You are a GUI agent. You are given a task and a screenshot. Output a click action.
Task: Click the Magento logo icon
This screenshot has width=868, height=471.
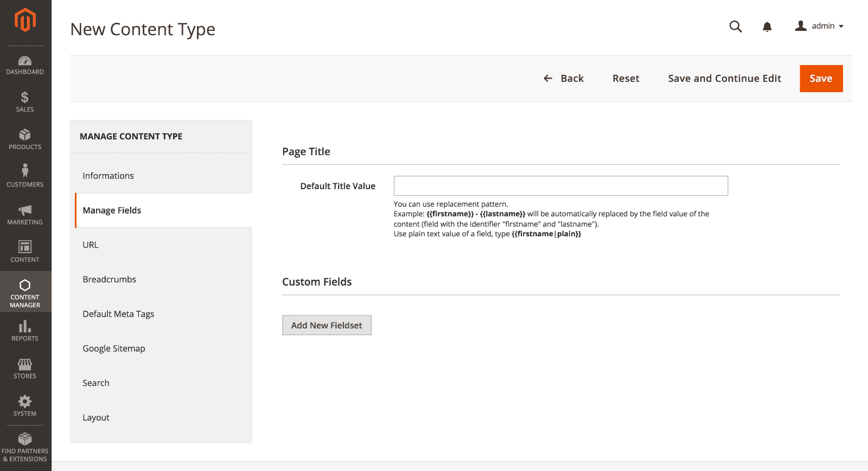coord(25,21)
